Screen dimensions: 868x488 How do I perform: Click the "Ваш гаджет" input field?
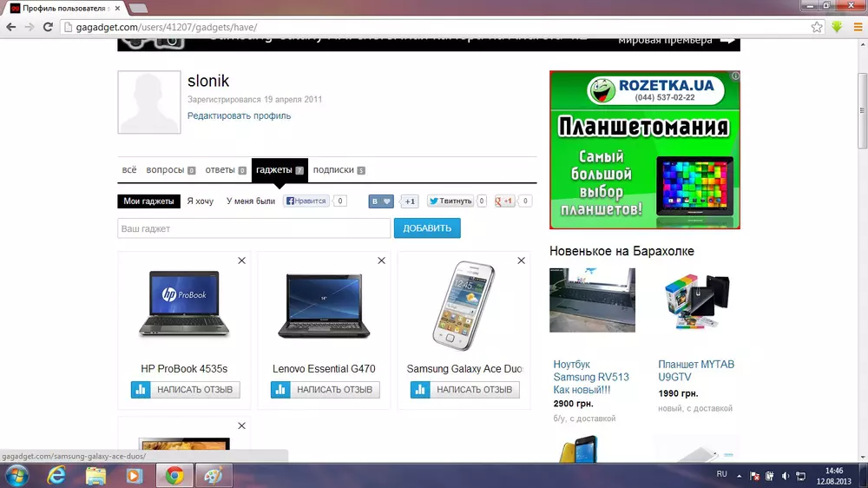tap(253, 228)
